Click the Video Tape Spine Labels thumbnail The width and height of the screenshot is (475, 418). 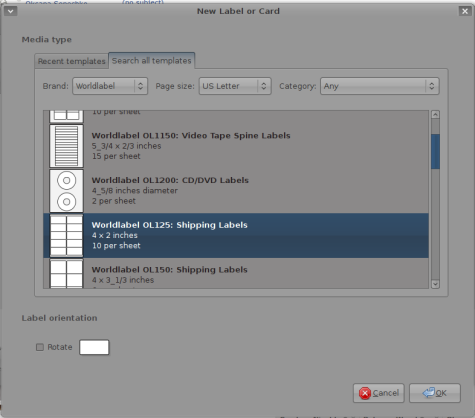(66, 146)
